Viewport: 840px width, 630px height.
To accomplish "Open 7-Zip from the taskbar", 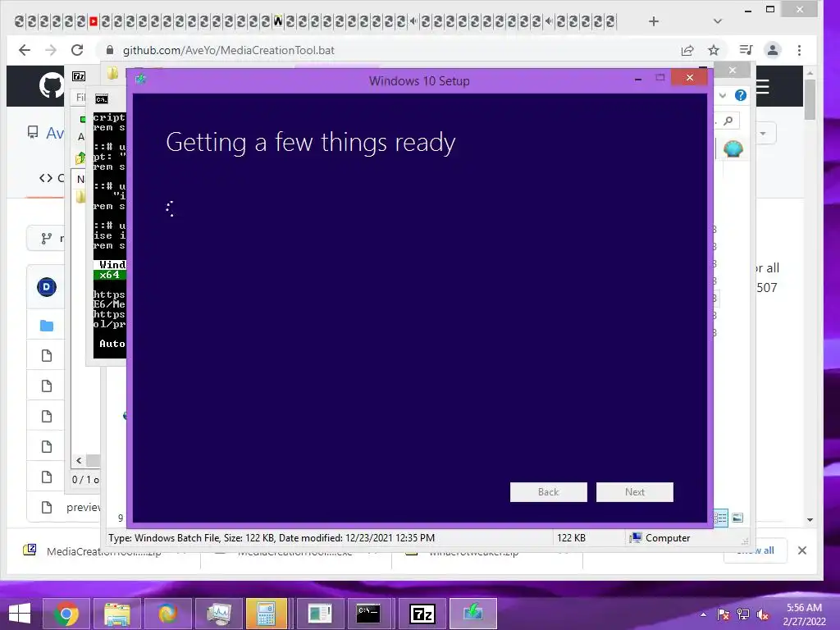I will coord(422,614).
